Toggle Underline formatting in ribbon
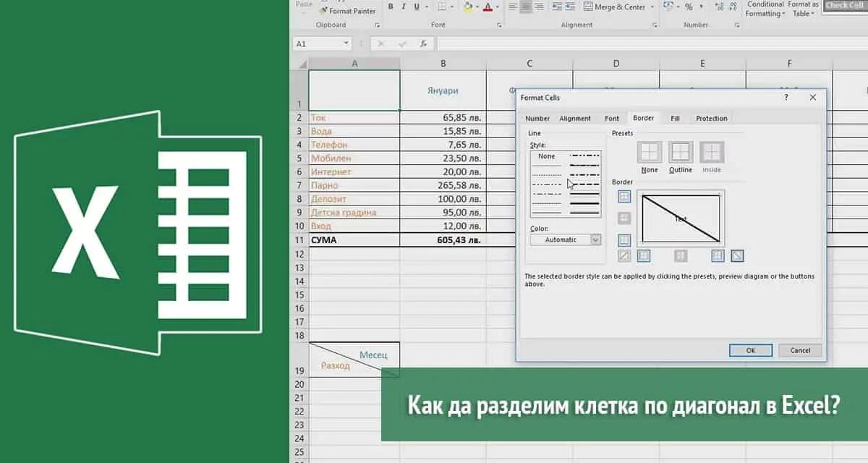868x463 pixels. click(417, 7)
